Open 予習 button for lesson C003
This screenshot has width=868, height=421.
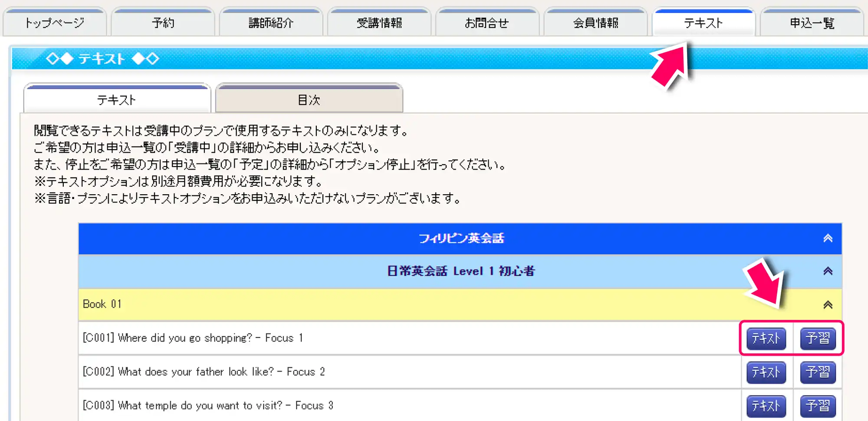(x=818, y=406)
